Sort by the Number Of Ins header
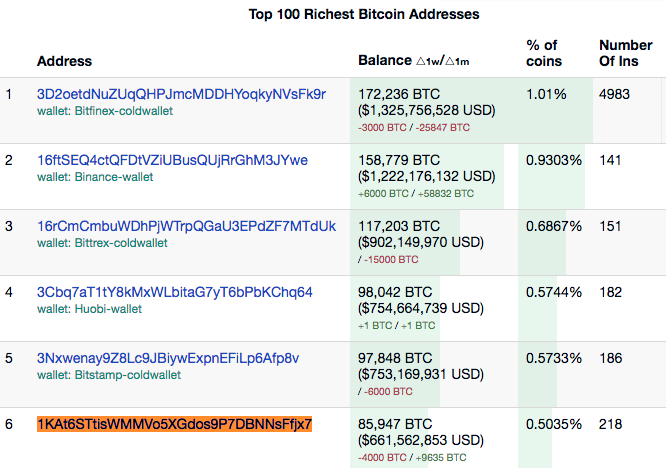Screen dimensions: 666x468 626,53
